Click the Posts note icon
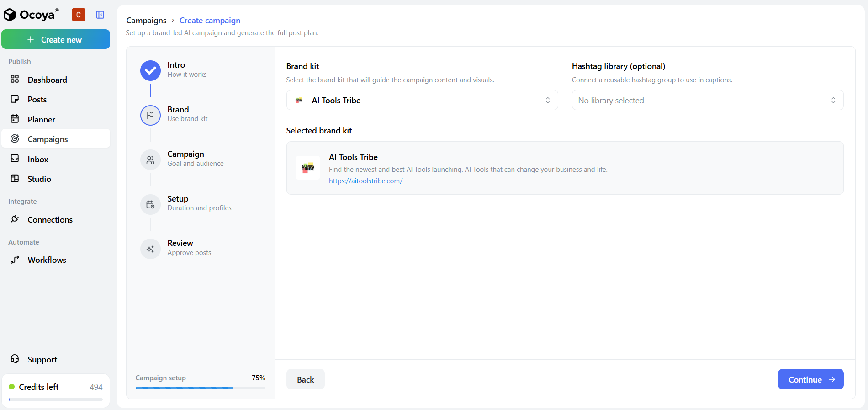This screenshot has height=410, width=868. tap(15, 99)
